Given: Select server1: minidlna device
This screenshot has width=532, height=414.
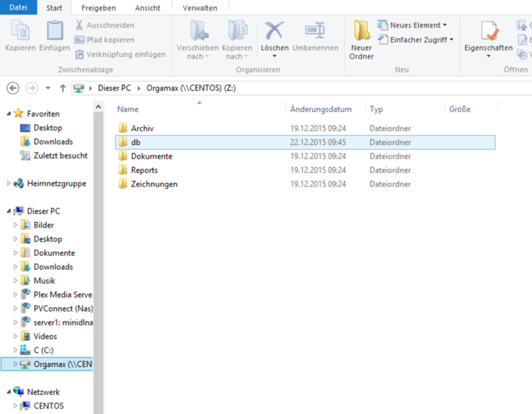Looking at the screenshot, I should click(57, 323).
